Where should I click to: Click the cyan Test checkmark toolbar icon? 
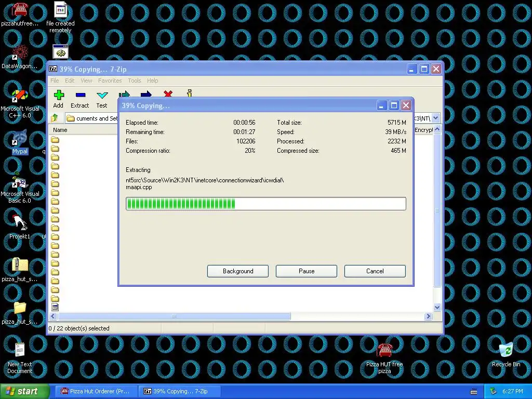102,95
